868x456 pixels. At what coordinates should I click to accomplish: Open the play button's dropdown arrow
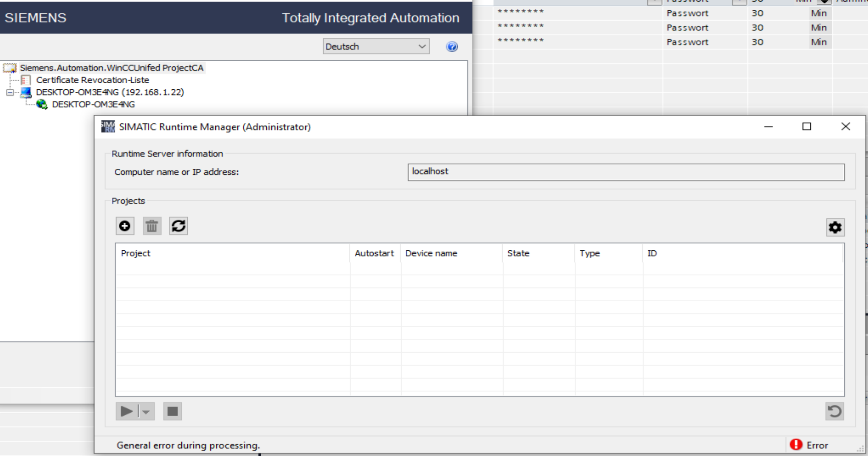click(x=146, y=411)
